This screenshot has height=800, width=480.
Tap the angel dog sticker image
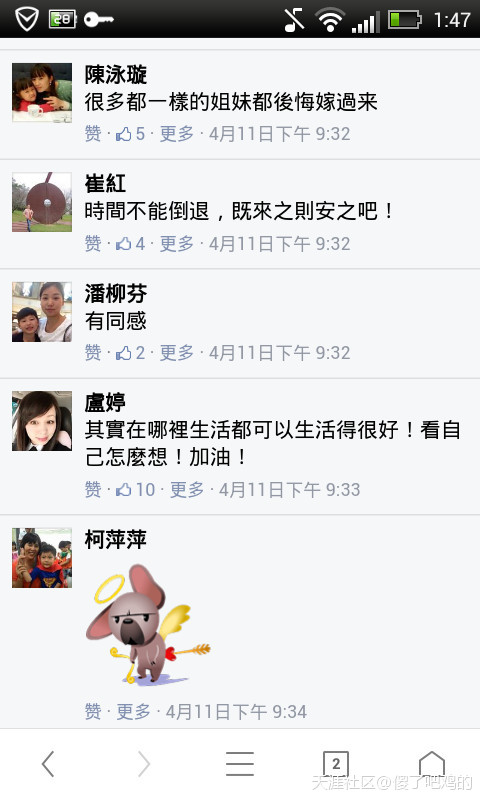148,624
